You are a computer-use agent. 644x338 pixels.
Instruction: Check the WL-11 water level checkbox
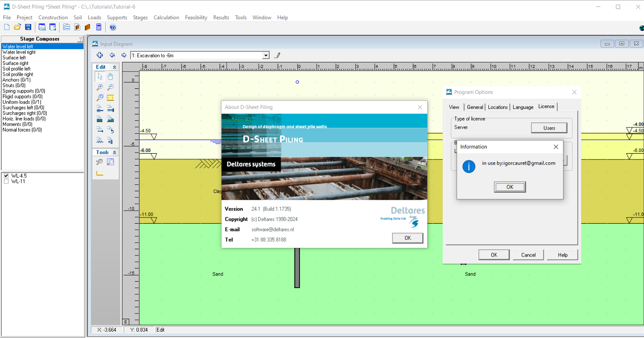coord(6,181)
